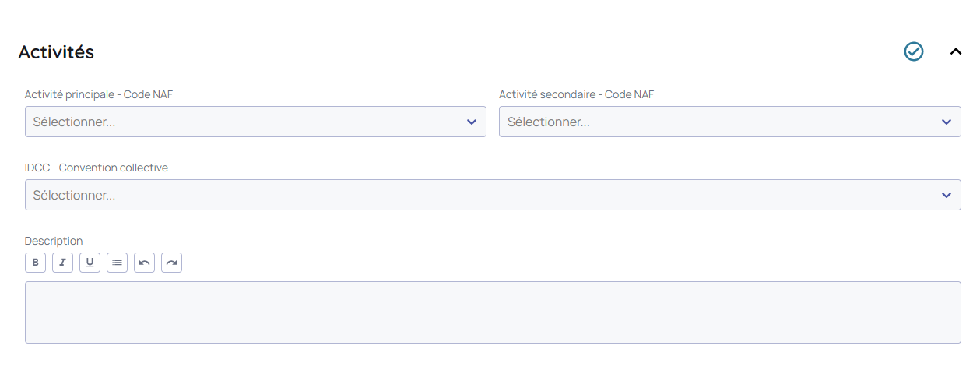This screenshot has width=980, height=371.
Task: Click the "Activité principale - Code NAF" label
Action: point(99,94)
